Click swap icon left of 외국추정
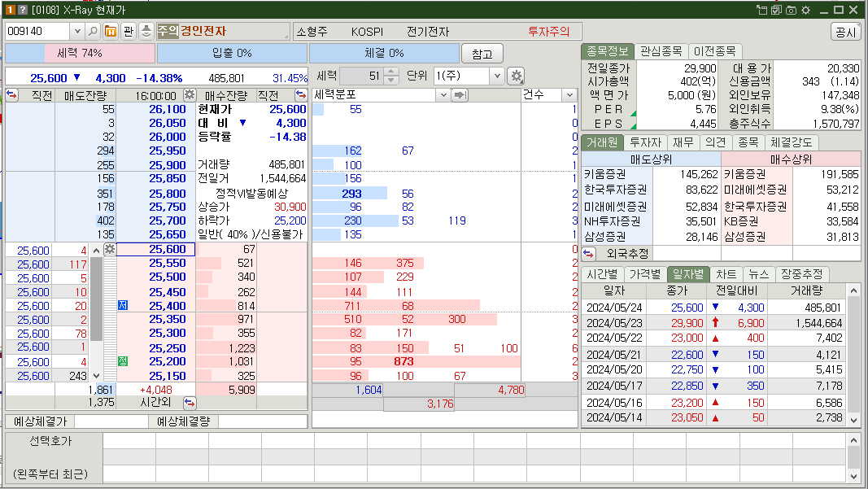868x489 pixels. 588,254
